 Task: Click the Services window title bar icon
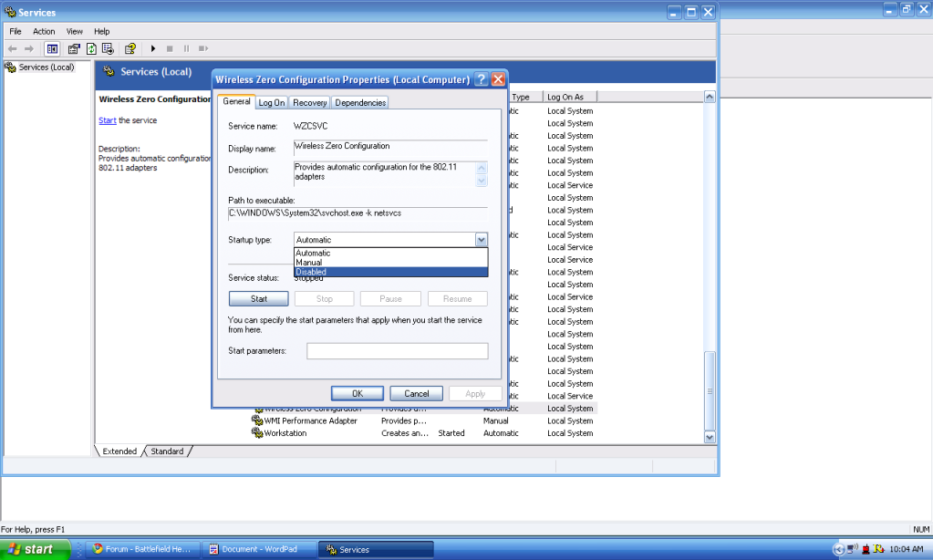pyautogui.click(x=10, y=12)
